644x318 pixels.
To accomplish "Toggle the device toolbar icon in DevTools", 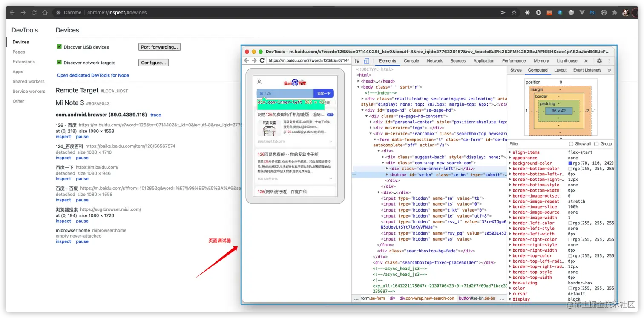I will (367, 61).
